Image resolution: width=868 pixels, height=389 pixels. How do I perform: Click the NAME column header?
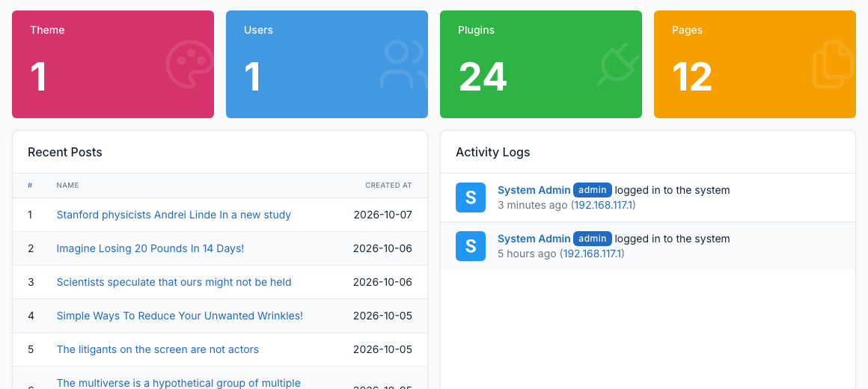click(x=67, y=186)
